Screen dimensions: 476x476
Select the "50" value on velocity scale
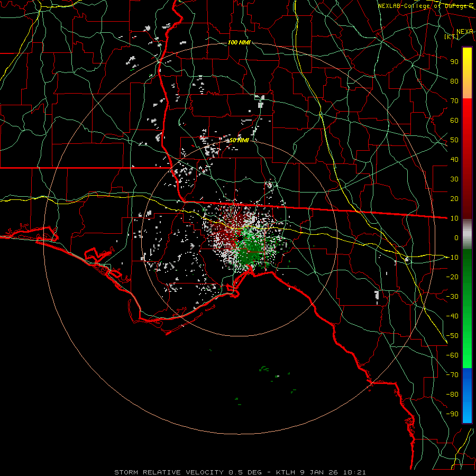coord(454,140)
